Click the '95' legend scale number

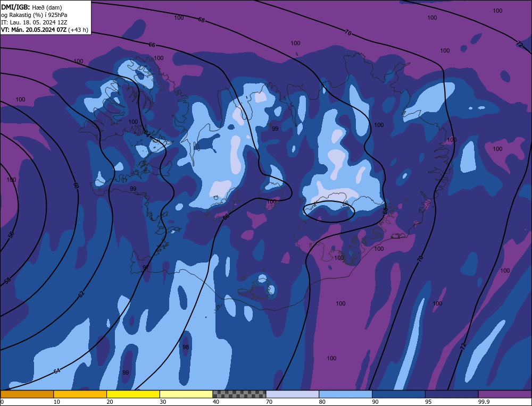(x=428, y=402)
